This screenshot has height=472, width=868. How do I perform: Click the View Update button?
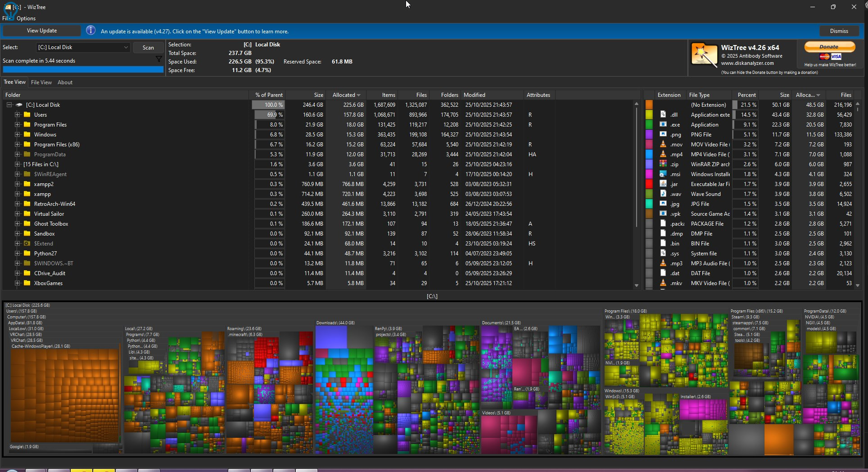tap(42, 31)
